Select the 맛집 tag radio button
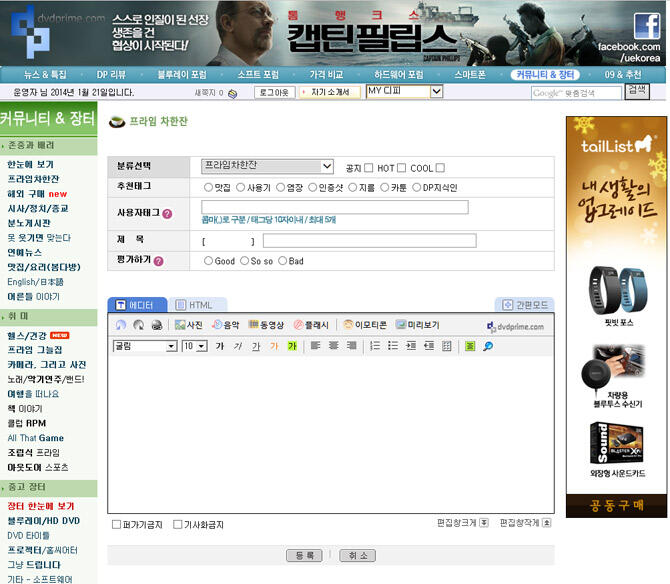This screenshot has width=670, height=584. click(x=208, y=187)
